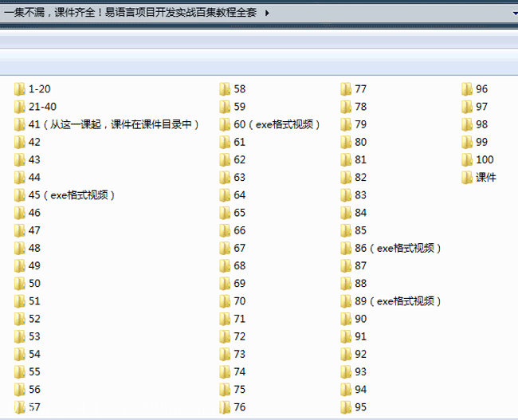The image size is (518, 420).
Task: Click the folder icon next to 77
Action: (x=346, y=89)
